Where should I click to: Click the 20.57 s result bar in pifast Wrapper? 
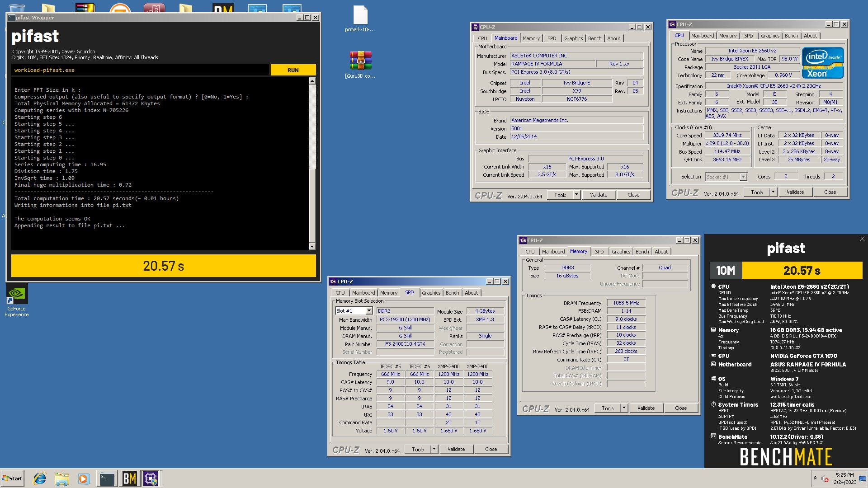163,266
